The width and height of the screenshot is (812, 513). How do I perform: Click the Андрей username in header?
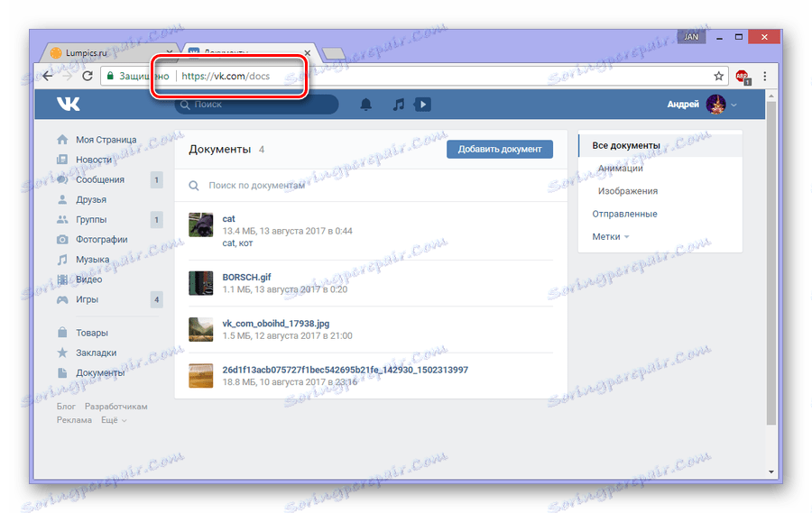pyautogui.click(x=683, y=105)
